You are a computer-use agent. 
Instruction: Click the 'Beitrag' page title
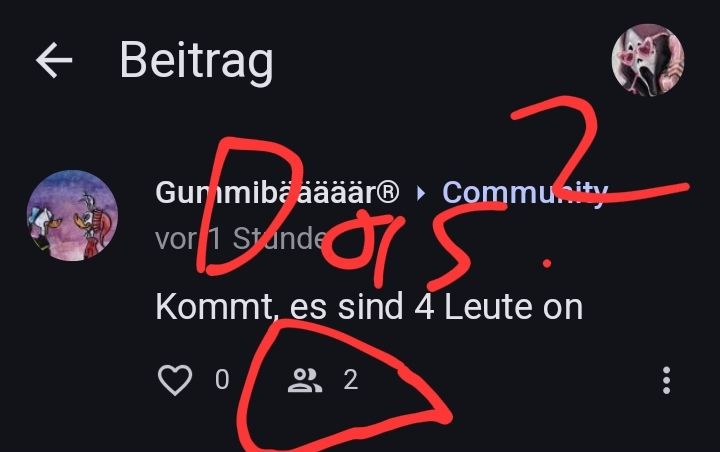(197, 61)
